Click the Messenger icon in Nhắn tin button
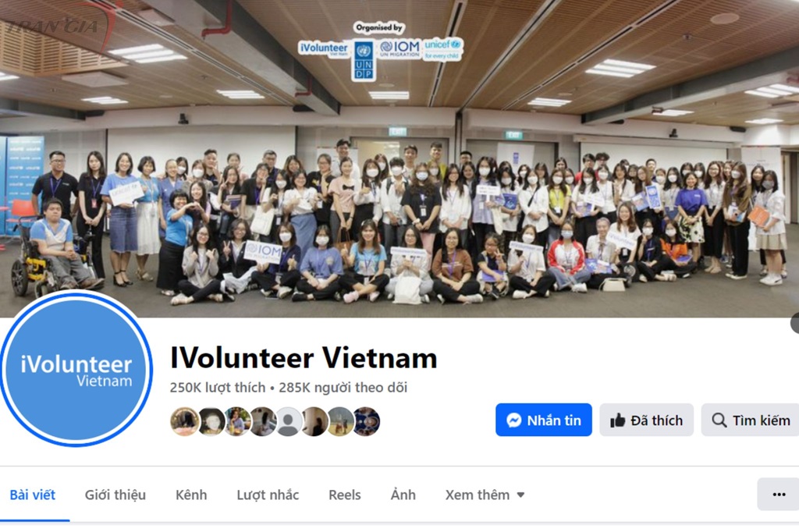The height and width of the screenshot is (532, 799). [x=513, y=420]
